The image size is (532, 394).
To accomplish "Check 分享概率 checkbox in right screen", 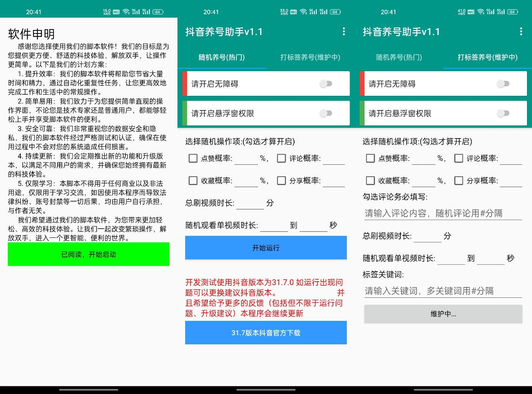I will pyautogui.click(x=459, y=180).
